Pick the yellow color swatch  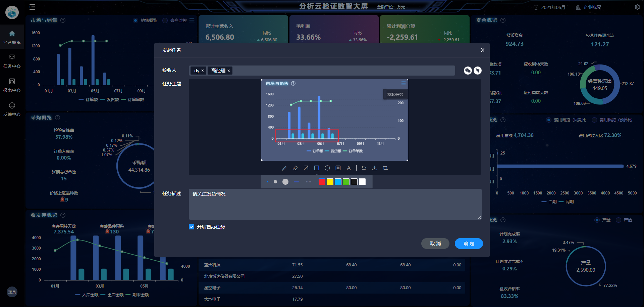pos(330,182)
